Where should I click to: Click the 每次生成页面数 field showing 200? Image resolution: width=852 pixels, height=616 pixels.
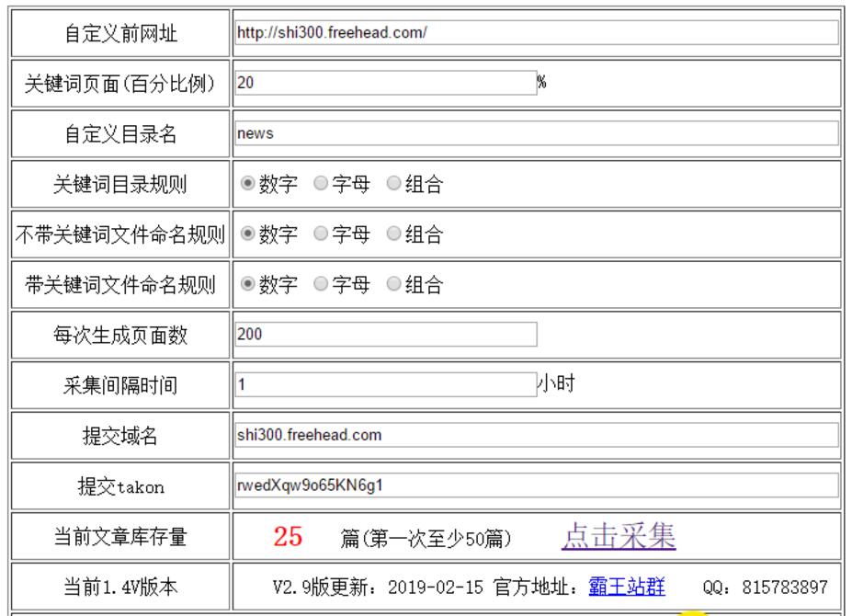386,335
